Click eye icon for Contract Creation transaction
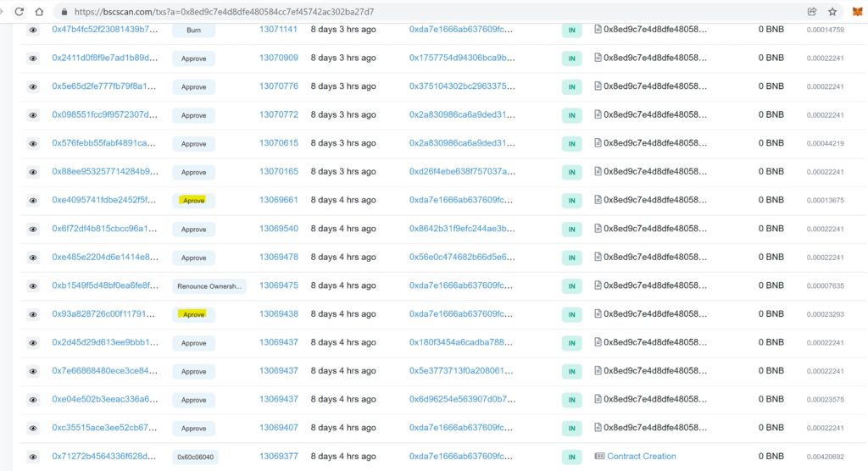 pos(33,457)
